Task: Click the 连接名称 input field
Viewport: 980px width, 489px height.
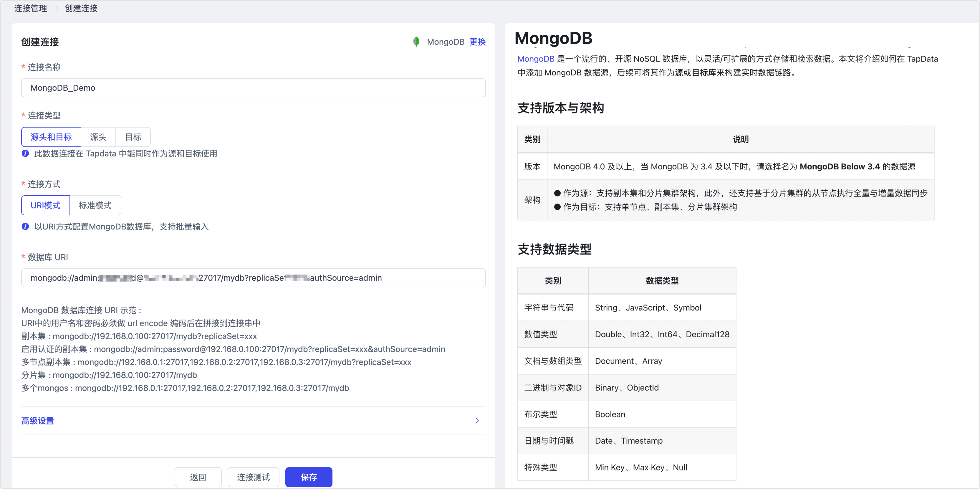Action: pos(253,88)
